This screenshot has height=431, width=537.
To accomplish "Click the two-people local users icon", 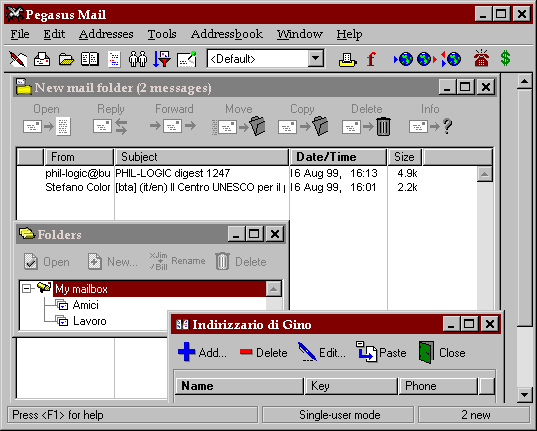I will click(x=138, y=59).
